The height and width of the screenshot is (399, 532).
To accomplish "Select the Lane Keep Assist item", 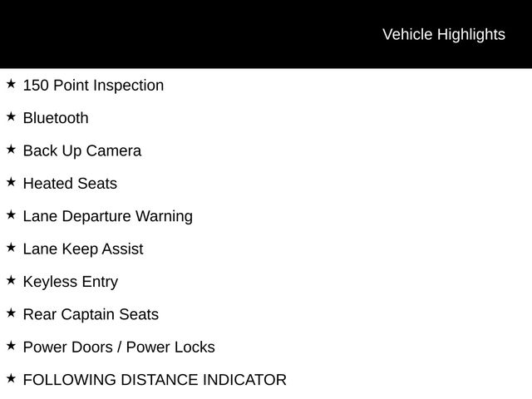I will tap(83, 249).
